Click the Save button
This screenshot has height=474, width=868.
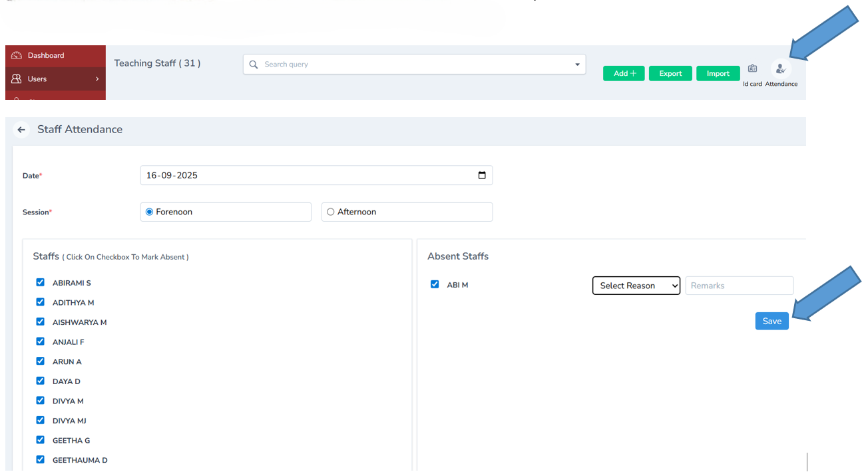click(771, 320)
